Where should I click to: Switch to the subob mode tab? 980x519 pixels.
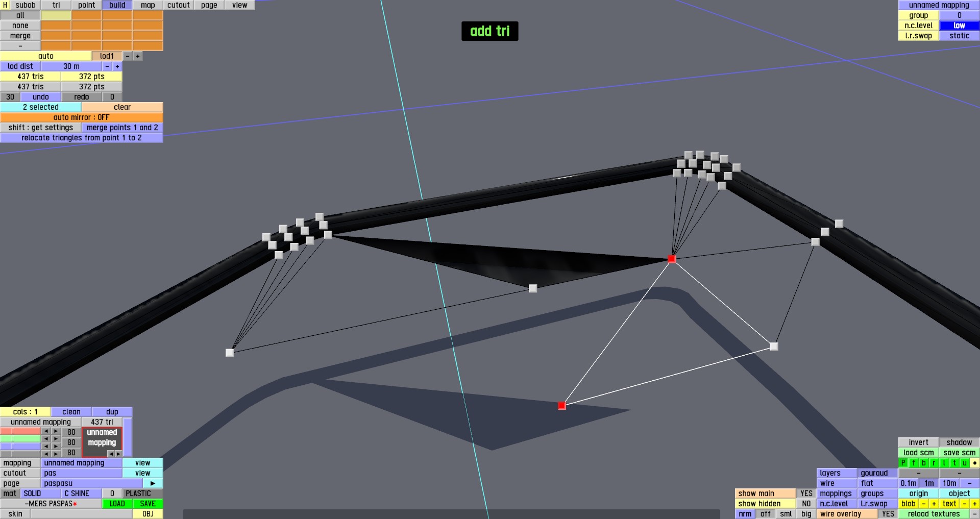pos(25,5)
